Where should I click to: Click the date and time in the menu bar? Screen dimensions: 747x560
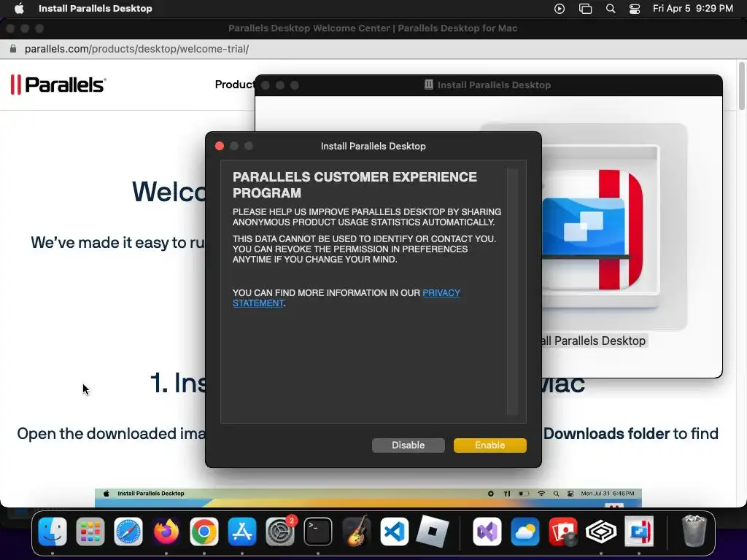point(693,9)
